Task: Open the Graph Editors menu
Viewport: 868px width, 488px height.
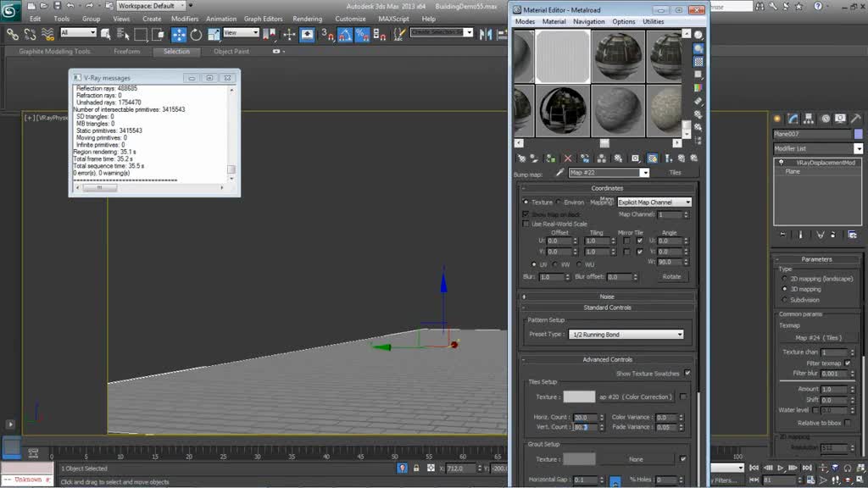Action: 263,19
